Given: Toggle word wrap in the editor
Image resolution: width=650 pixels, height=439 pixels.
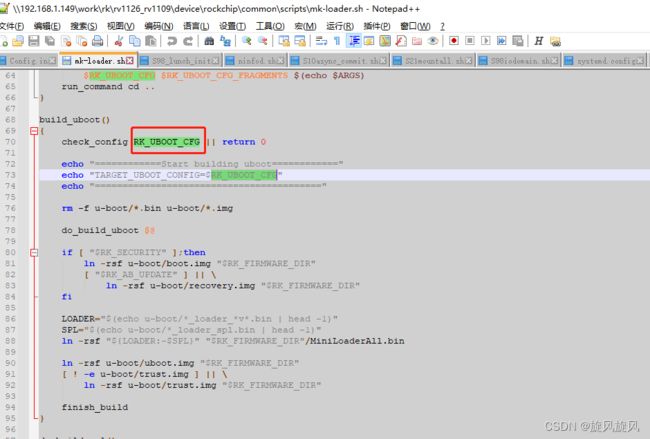Looking at the screenshot, I should [x=321, y=41].
